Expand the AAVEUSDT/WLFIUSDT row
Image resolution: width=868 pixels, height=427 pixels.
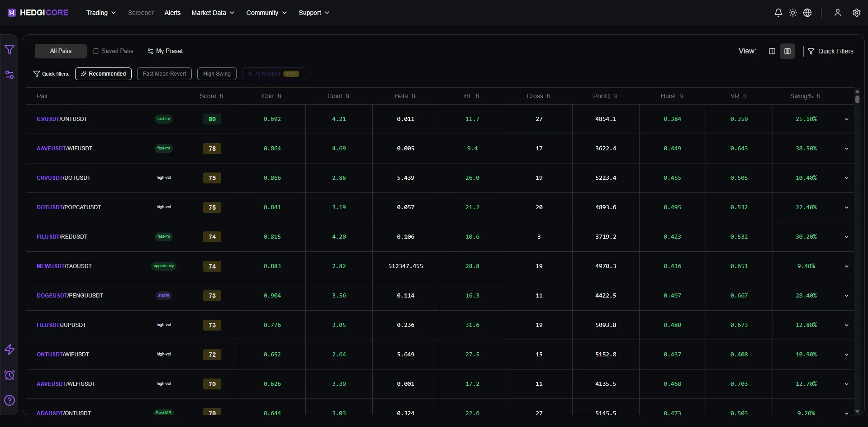pyautogui.click(x=846, y=384)
